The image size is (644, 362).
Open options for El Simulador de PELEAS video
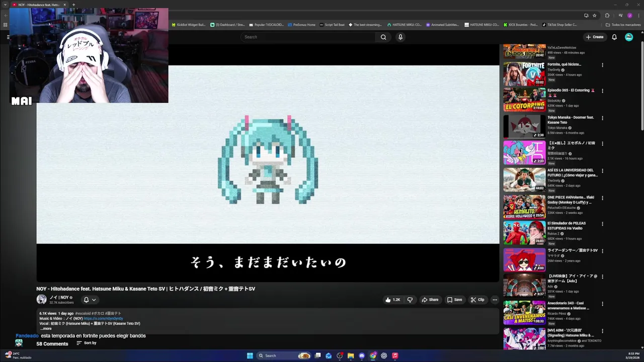pyautogui.click(x=602, y=224)
